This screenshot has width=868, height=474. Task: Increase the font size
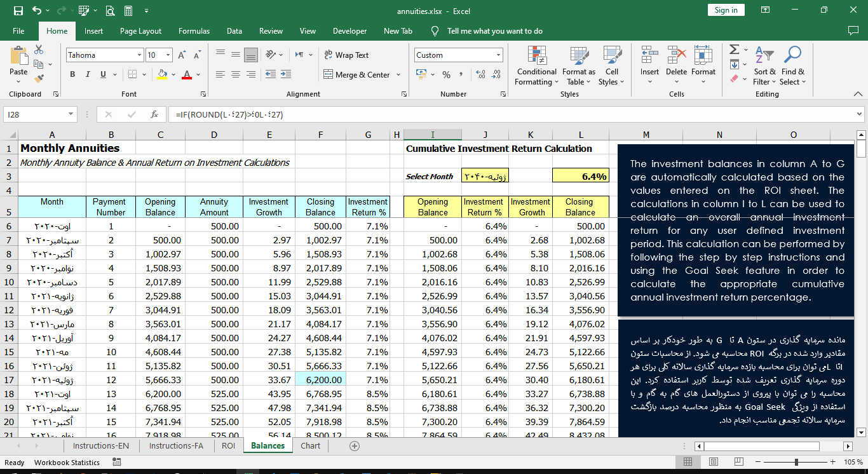point(183,55)
